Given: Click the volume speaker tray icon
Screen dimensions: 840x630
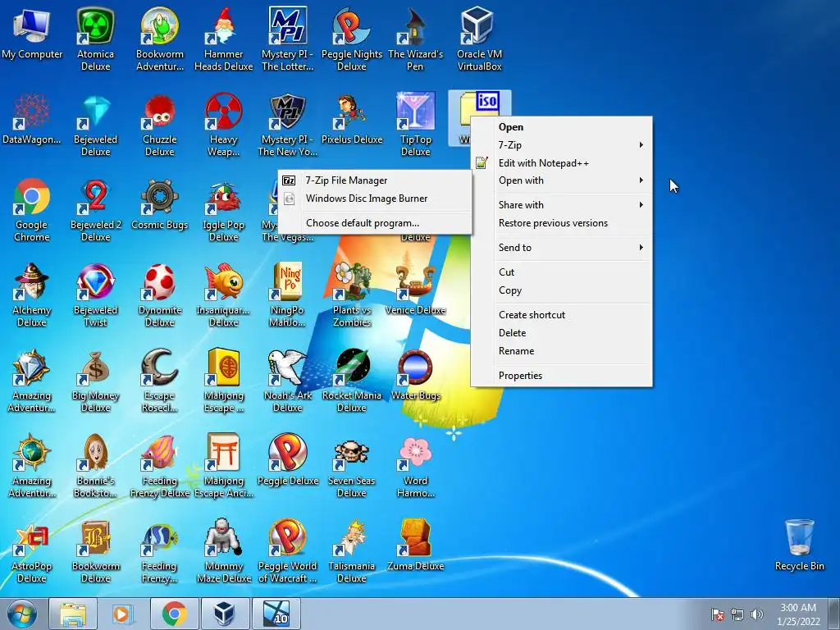Looking at the screenshot, I should [756, 614].
